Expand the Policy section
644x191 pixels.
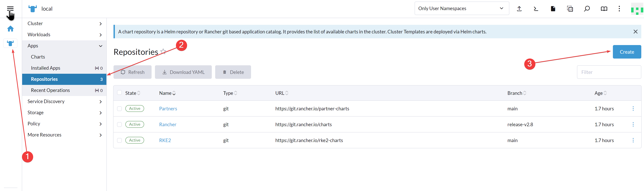click(x=64, y=124)
